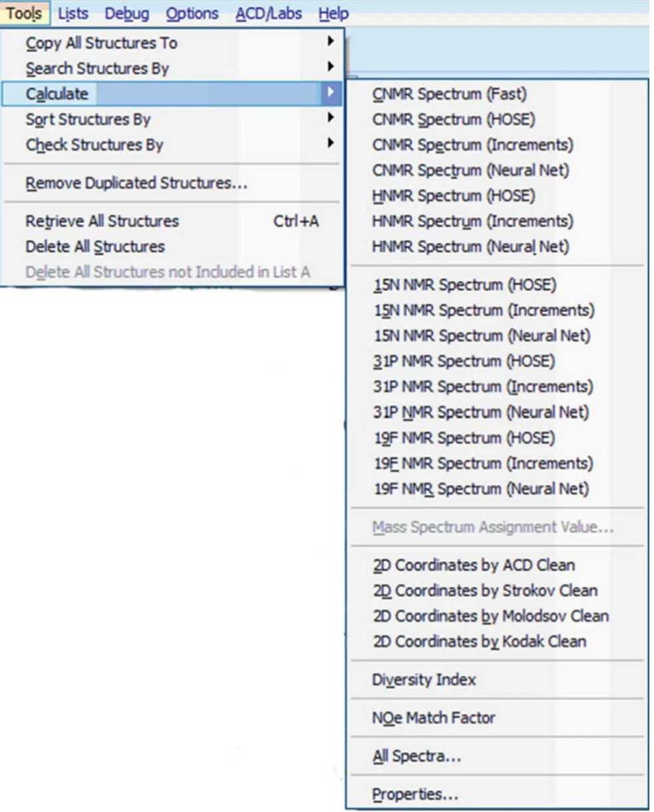Run 19F NMR Spectrum (HOSE)
Image resolution: width=654 pixels, height=812 pixels.
click(x=496, y=438)
